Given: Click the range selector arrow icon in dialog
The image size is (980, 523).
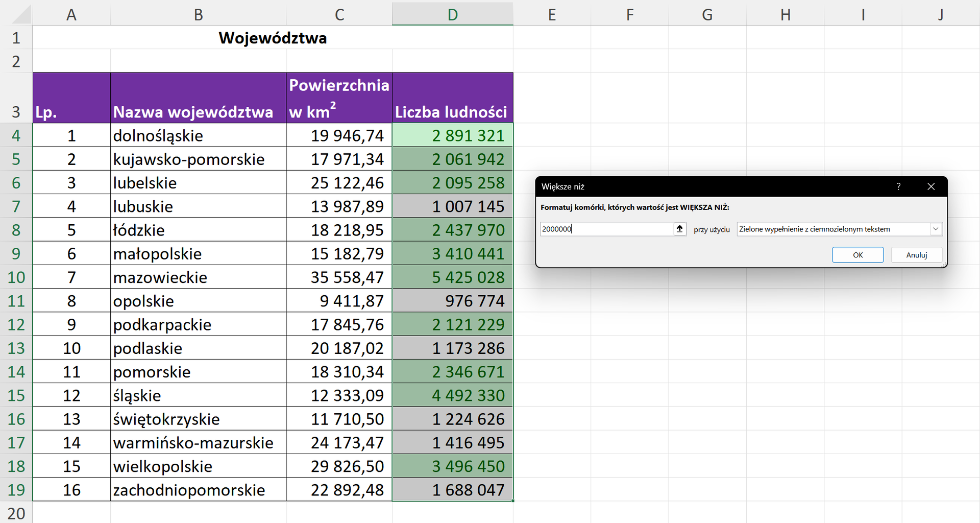Looking at the screenshot, I should 679,229.
